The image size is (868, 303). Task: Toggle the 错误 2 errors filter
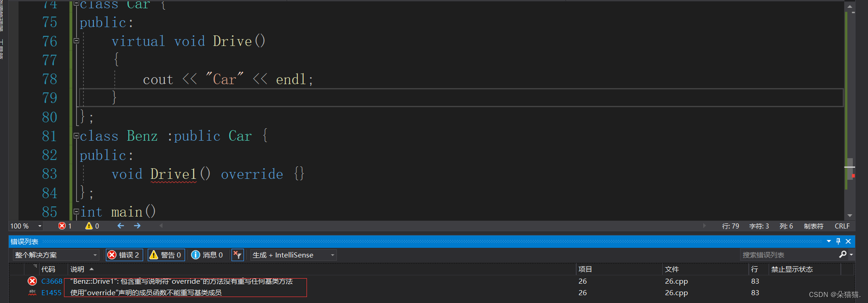[x=124, y=255]
